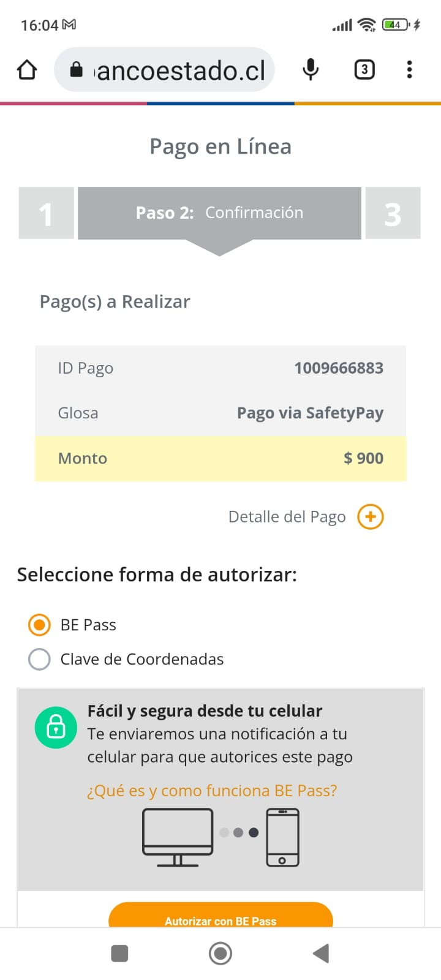
Task: Tap the browser home icon
Action: [27, 70]
